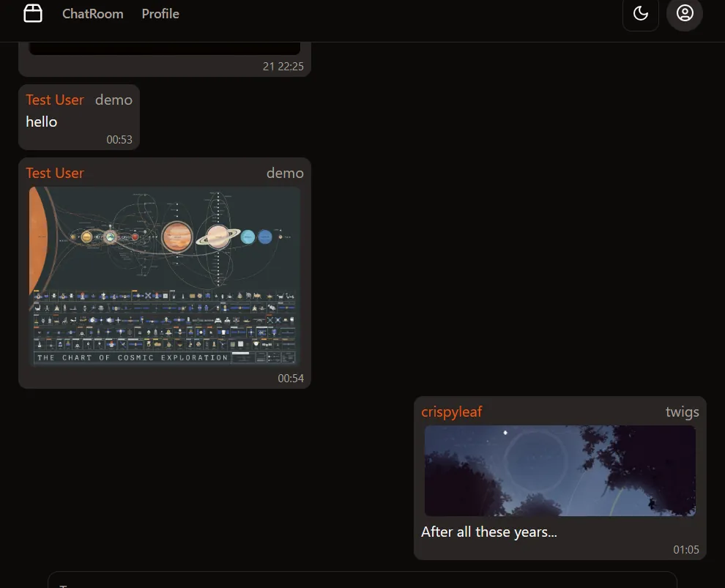
Task: Select the hello message text
Action: 42,122
